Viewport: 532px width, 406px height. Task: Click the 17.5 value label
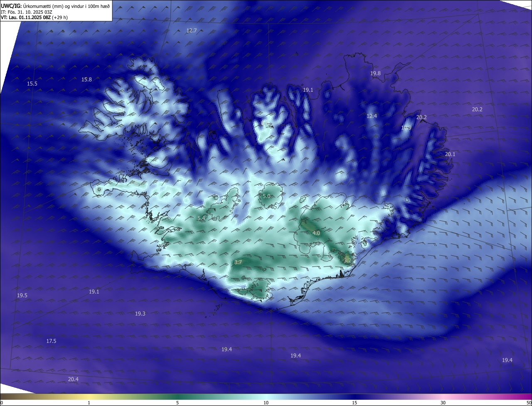pyautogui.click(x=51, y=341)
